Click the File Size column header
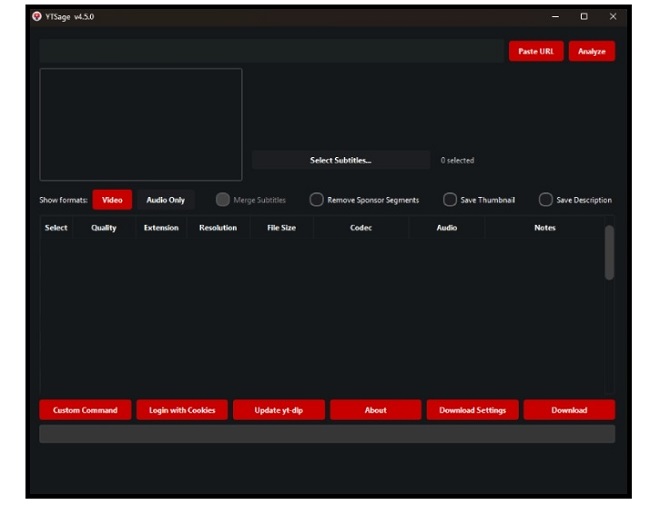 [281, 228]
